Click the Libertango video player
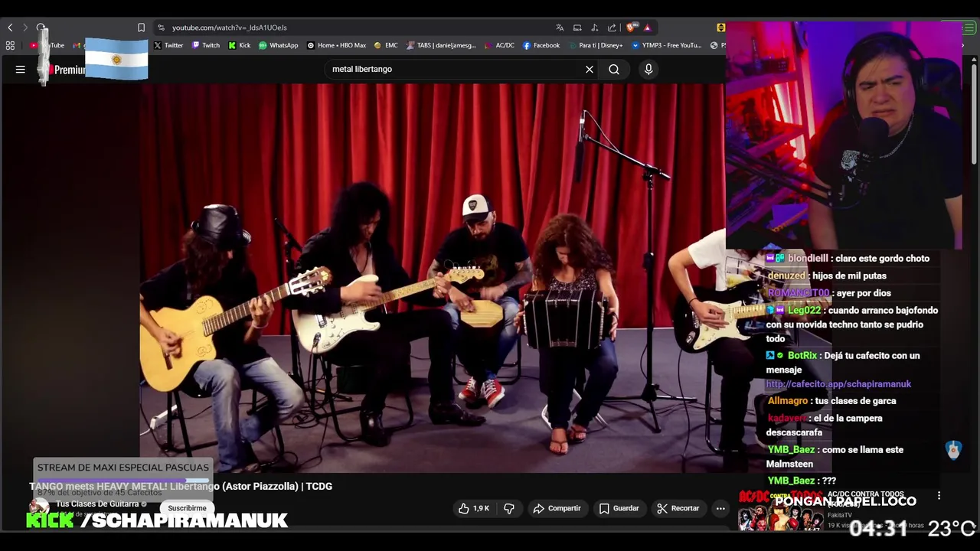Image resolution: width=980 pixels, height=551 pixels. [x=433, y=279]
